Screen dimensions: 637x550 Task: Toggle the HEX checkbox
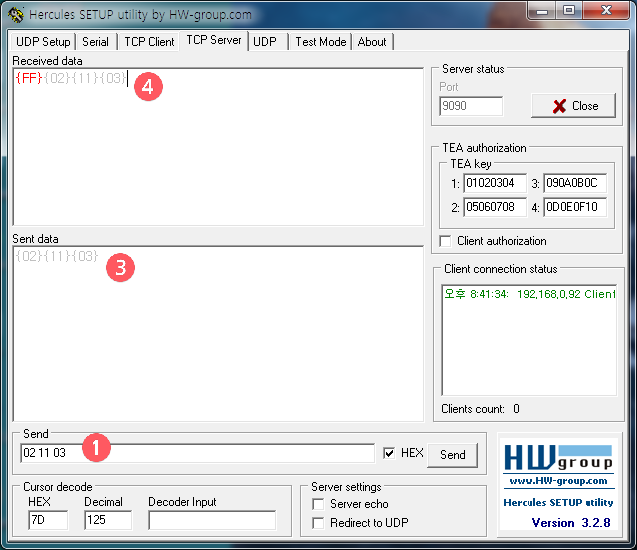(389, 453)
